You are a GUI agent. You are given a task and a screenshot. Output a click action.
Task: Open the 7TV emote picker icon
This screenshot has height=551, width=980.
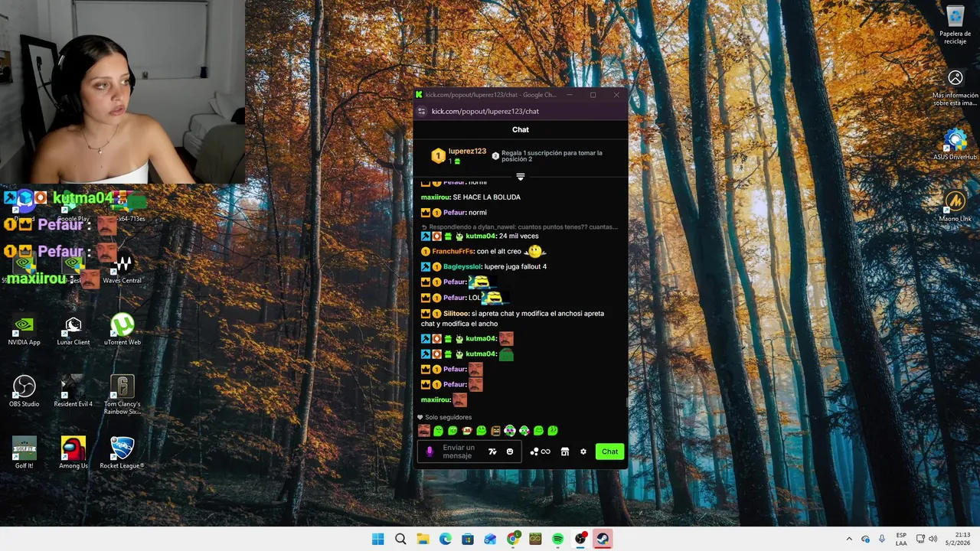click(x=492, y=452)
